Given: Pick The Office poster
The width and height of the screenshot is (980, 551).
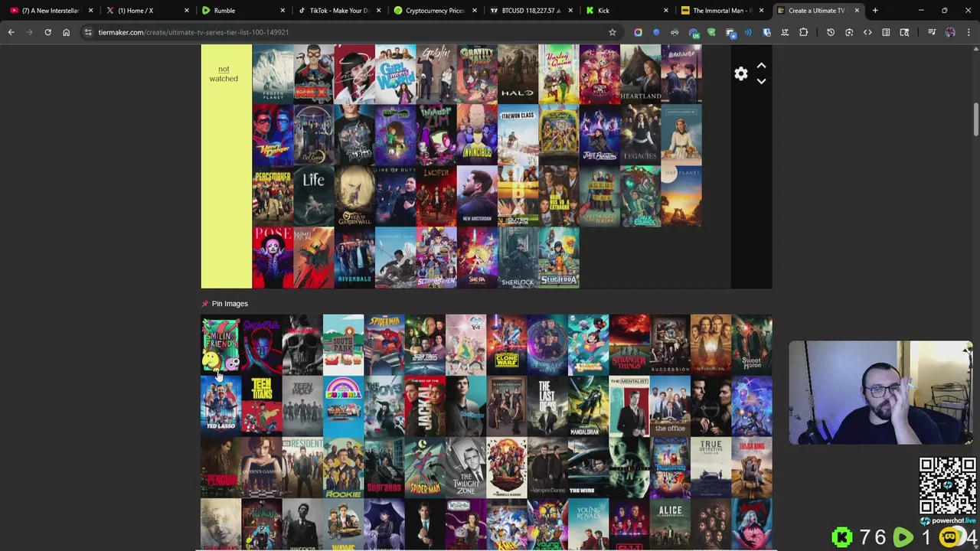Looking at the screenshot, I should 670,406.
